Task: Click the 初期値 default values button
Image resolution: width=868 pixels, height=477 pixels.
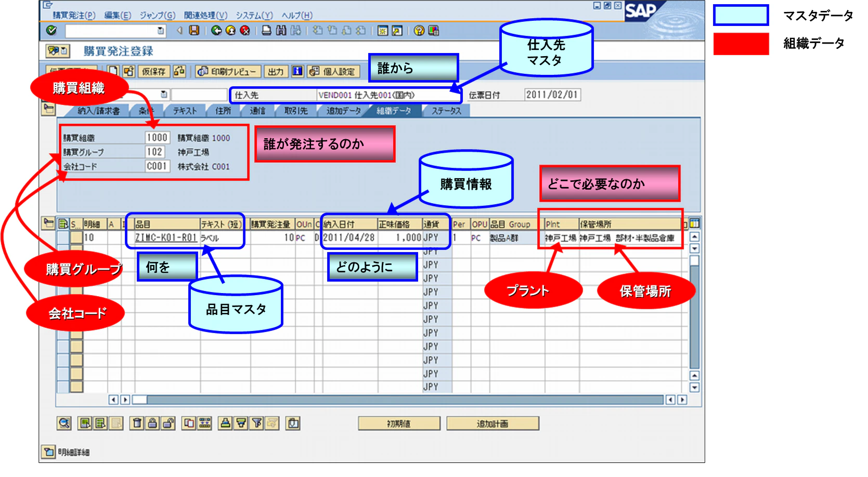Action: click(399, 423)
